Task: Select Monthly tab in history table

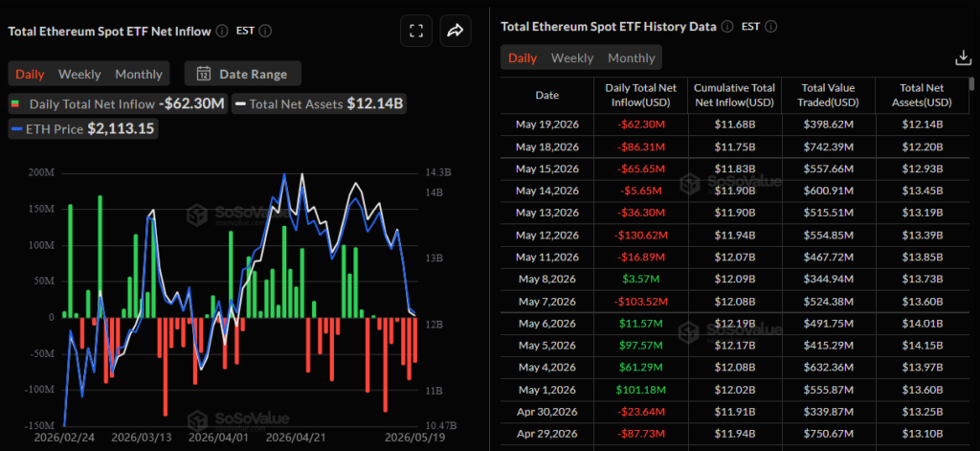Action: pyautogui.click(x=632, y=58)
